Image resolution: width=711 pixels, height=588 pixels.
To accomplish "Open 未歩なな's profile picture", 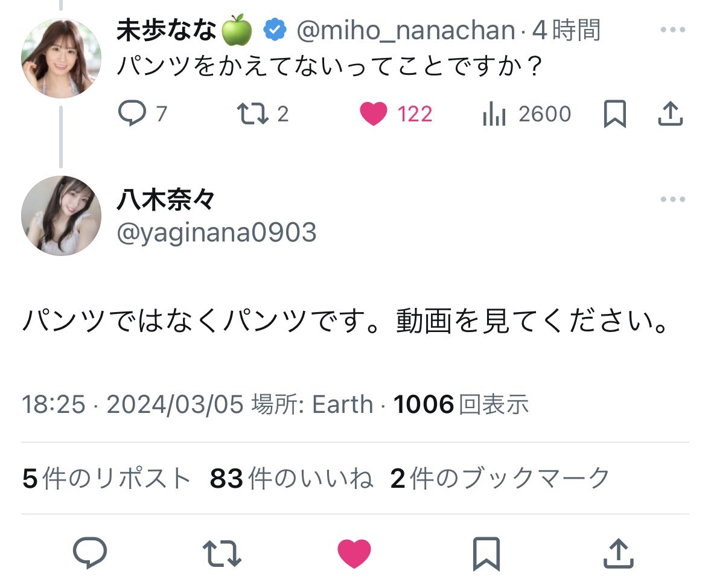I will (x=61, y=58).
